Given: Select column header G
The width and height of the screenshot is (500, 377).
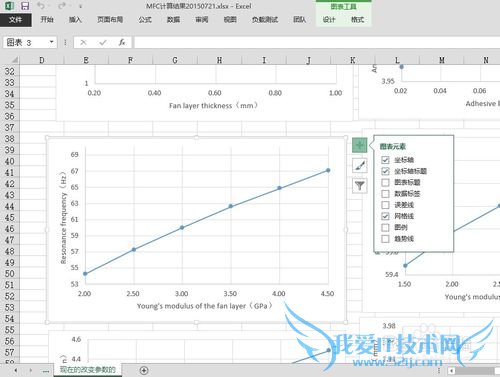Looking at the screenshot, I should pos(175,60).
